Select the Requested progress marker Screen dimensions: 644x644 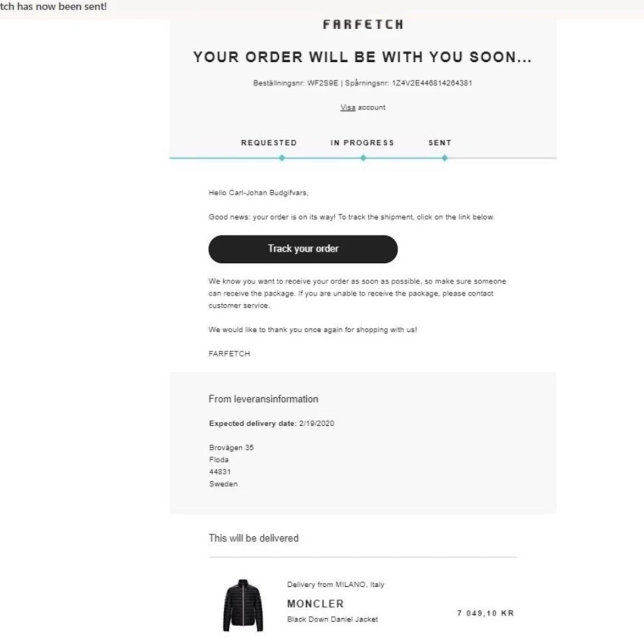coord(282,158)
